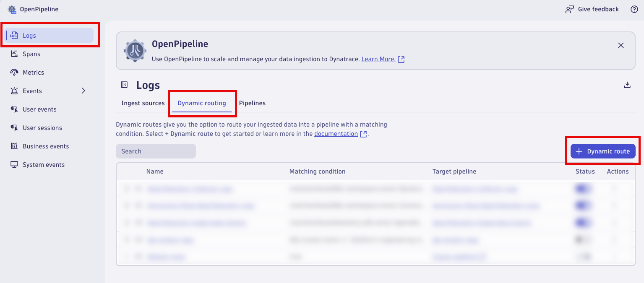Open the Logs section in sidebar
644x283 pixels.
pyautogui.click(x=50, y=35)
